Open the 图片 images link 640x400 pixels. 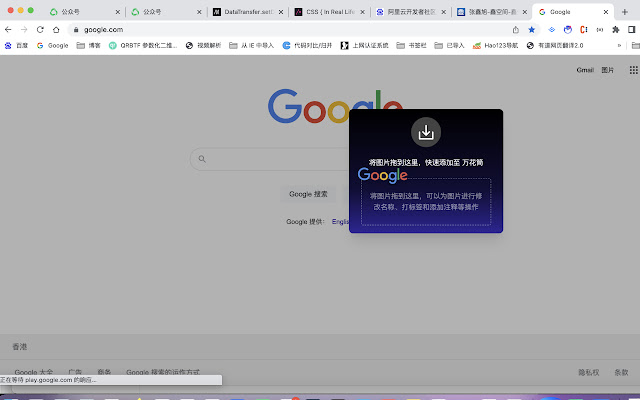[607, 70]
